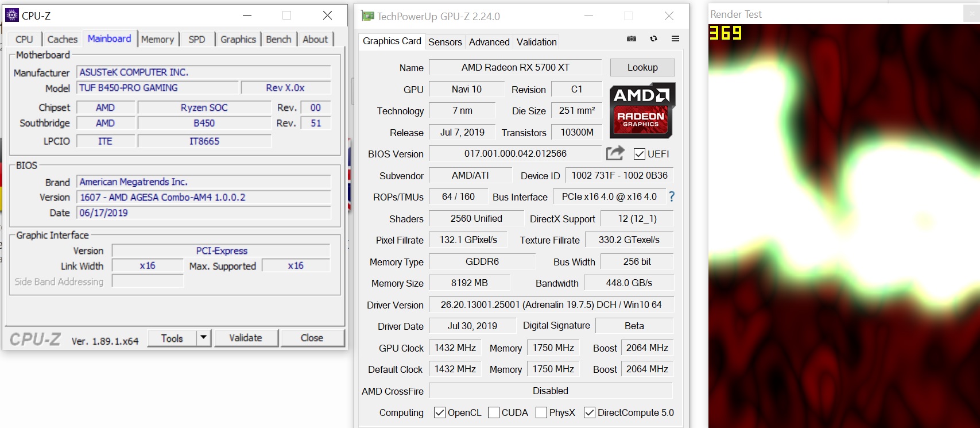This screenshot has height=428, width=980.
Task: Click the Render Test window title bar
Action: click(844, 14)
